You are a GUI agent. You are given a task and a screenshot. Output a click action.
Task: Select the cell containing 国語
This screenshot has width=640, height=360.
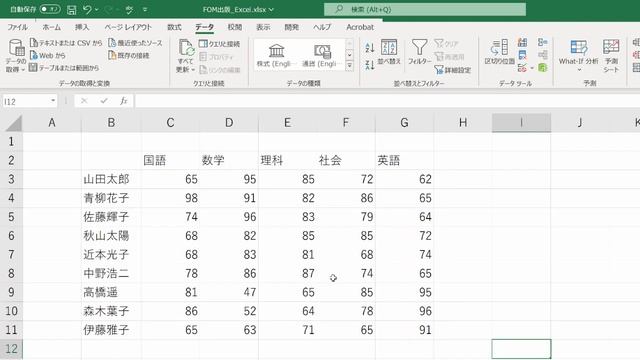point(170,160)
